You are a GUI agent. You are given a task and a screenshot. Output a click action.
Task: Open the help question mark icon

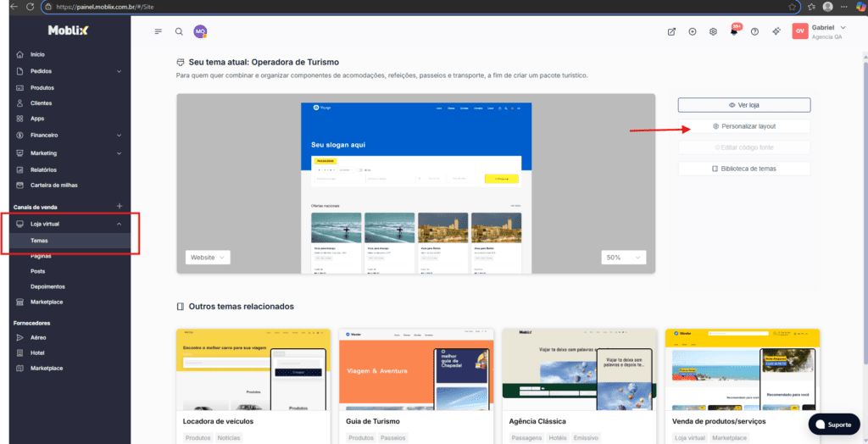click(x=754, y=32)
